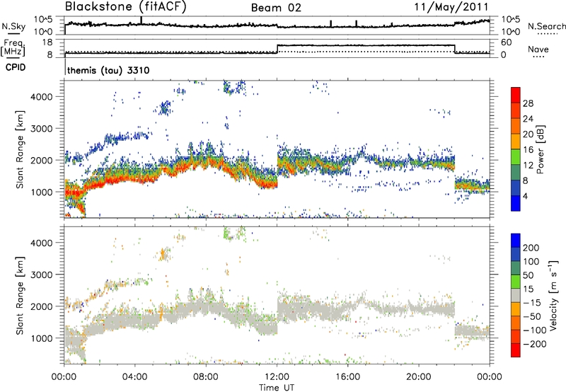Click the "Time UT" axis title
The height and width of the screenshot is (392, 566).
(x=277, y=387)
